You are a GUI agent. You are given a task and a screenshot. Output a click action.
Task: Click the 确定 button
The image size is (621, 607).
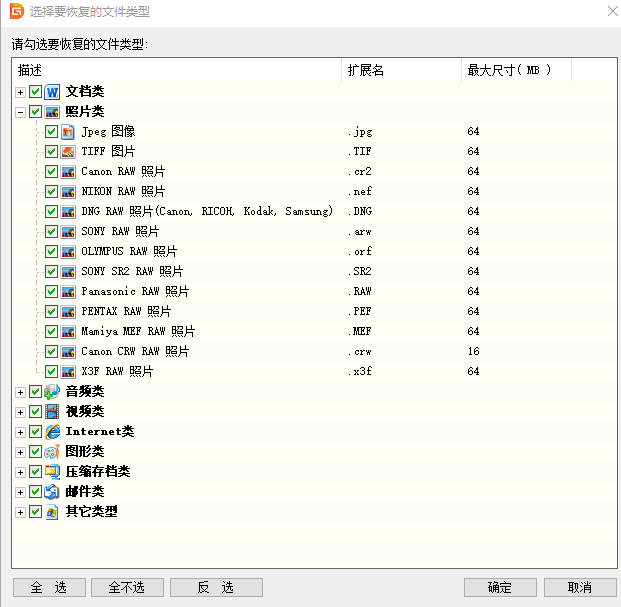coord(500,587)
